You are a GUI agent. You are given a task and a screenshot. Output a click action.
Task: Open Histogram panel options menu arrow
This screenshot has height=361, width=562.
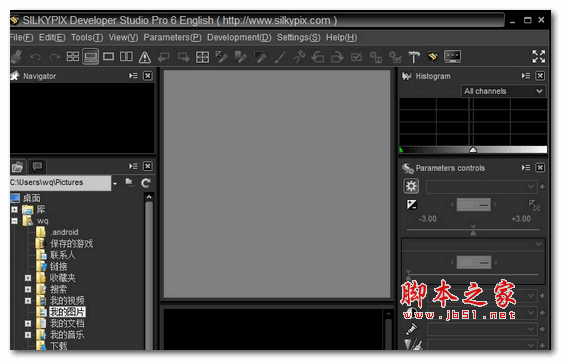526,76
